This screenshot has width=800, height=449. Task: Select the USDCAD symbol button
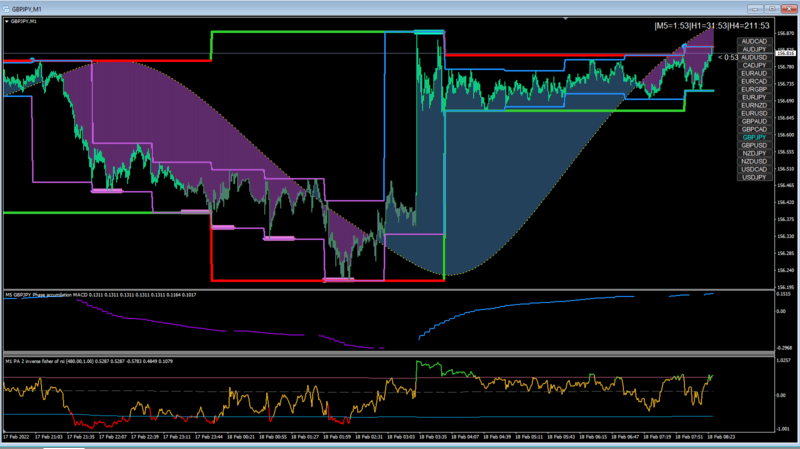754,169
